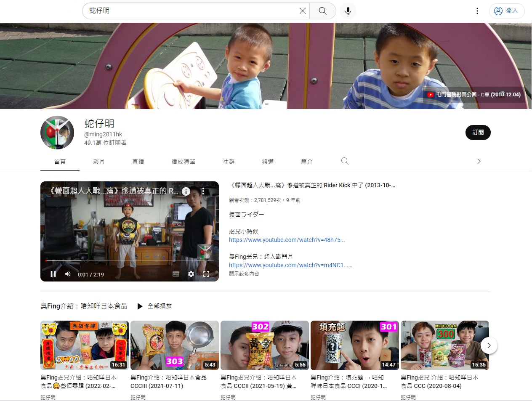Open the 唔知咩日本食品 CCCIII video thumbnail
The width and height of the screenshot is (532, 401).
click(x=174, y=345)
